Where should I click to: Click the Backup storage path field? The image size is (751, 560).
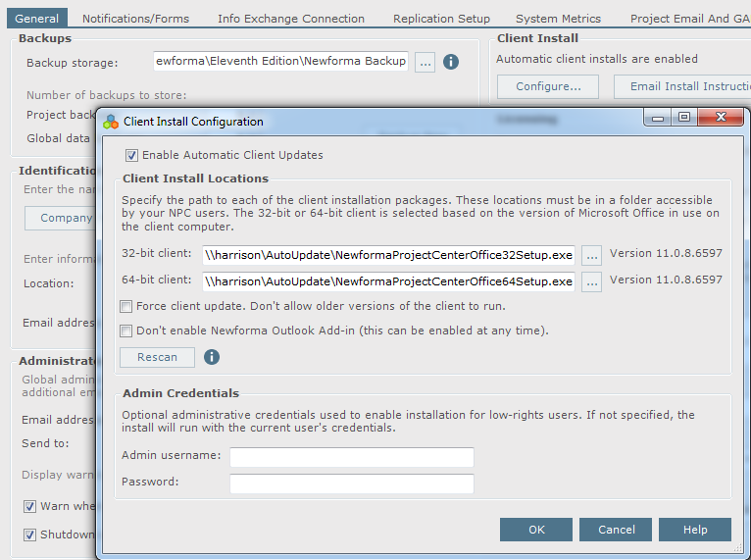tap(280, 62)
